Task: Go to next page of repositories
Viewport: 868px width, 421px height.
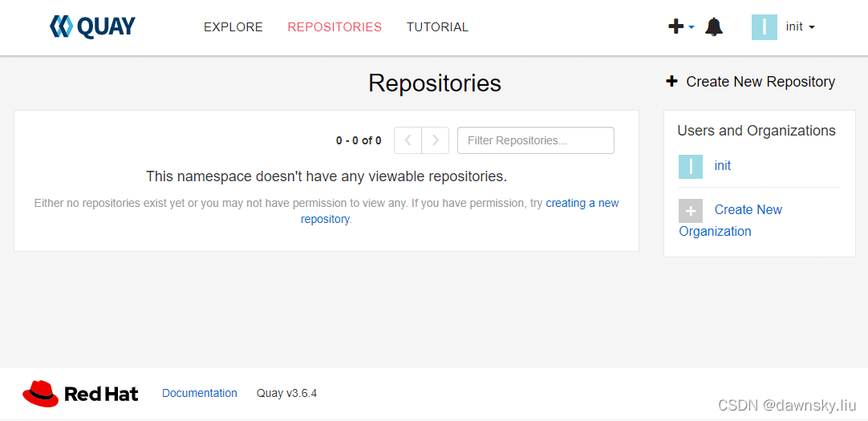Action: (435, 140)
